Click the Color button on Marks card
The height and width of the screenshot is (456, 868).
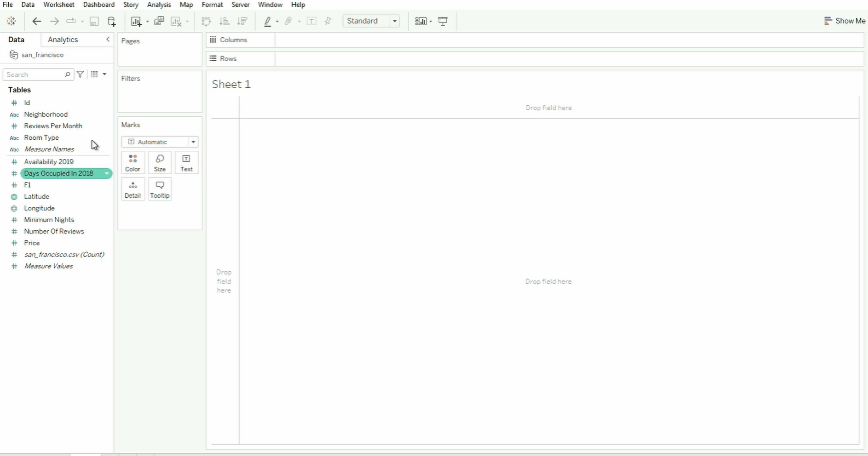coord(133,163)
